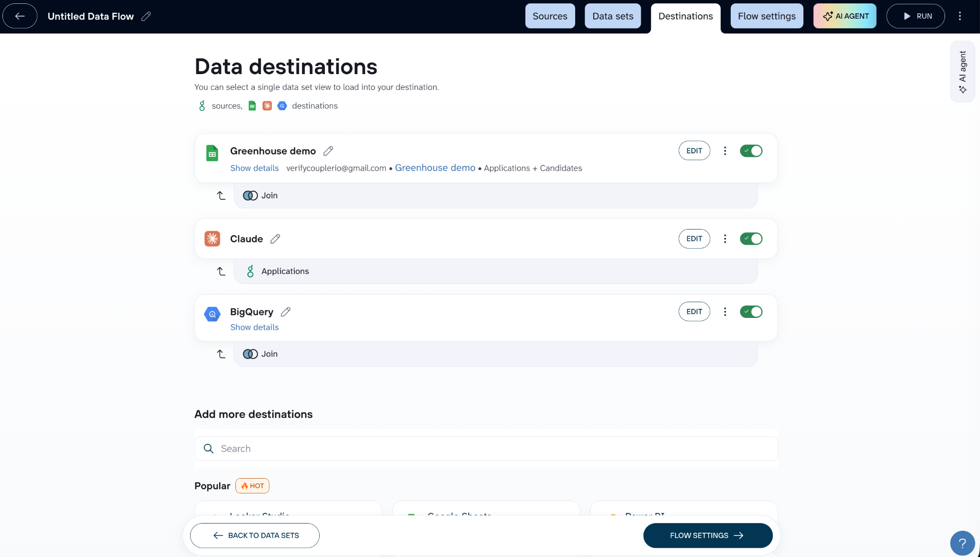
Task: Focus the destinations Search field
Action: 486,448
